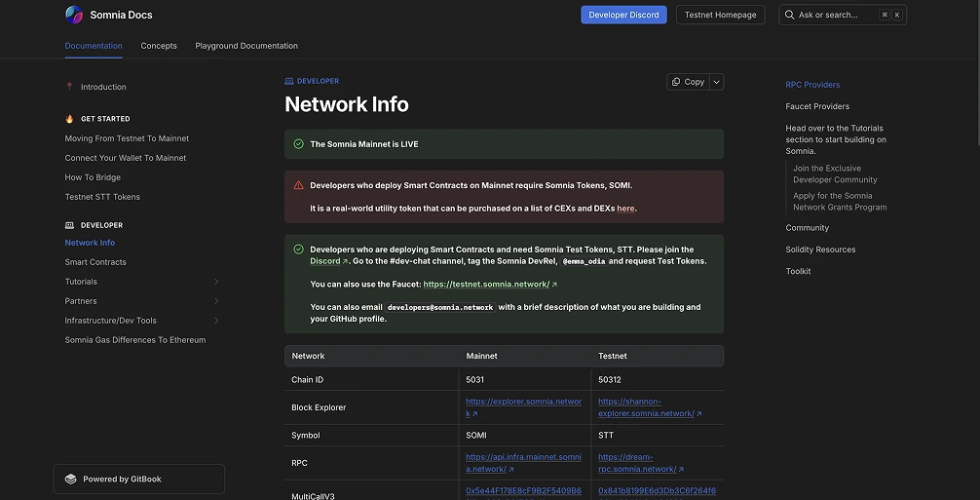Open the Mainnet RPC api.infra link
Viewport: 980px width, 500px height.
[524, 463]
